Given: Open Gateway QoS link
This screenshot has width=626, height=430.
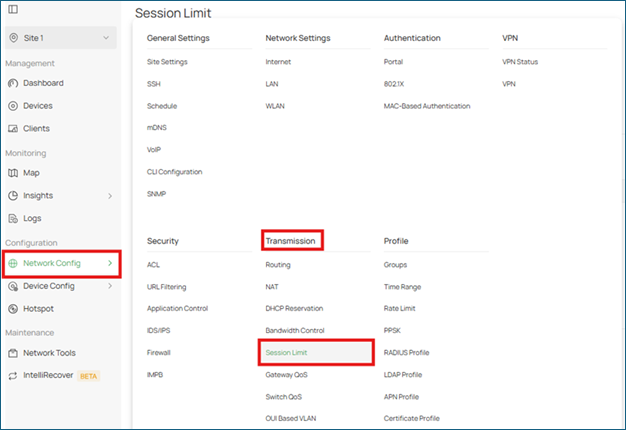Looking at the screenshot, I should point(287,375).
